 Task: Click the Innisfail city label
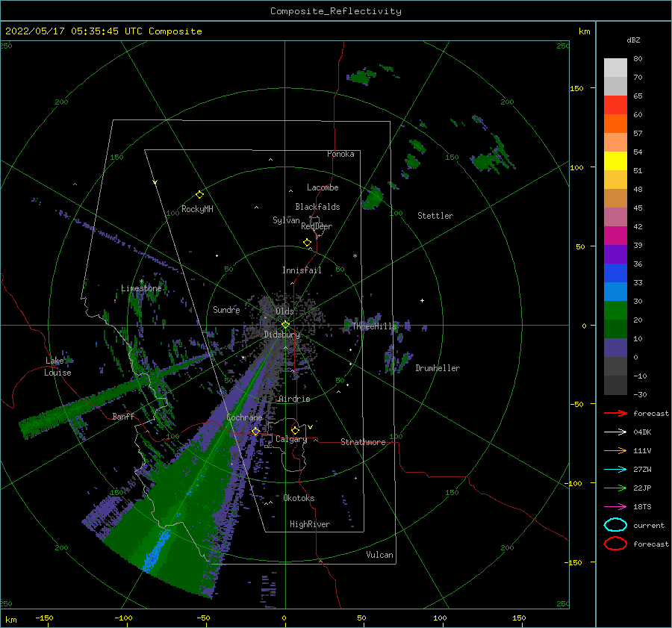[302, 270]
